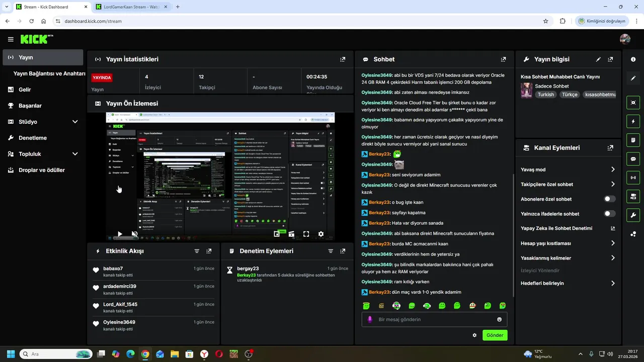Screen dimensions: 644x362
Task: Enable Abonelere özel sohbet toggle
Action: [x=609, y=199]
